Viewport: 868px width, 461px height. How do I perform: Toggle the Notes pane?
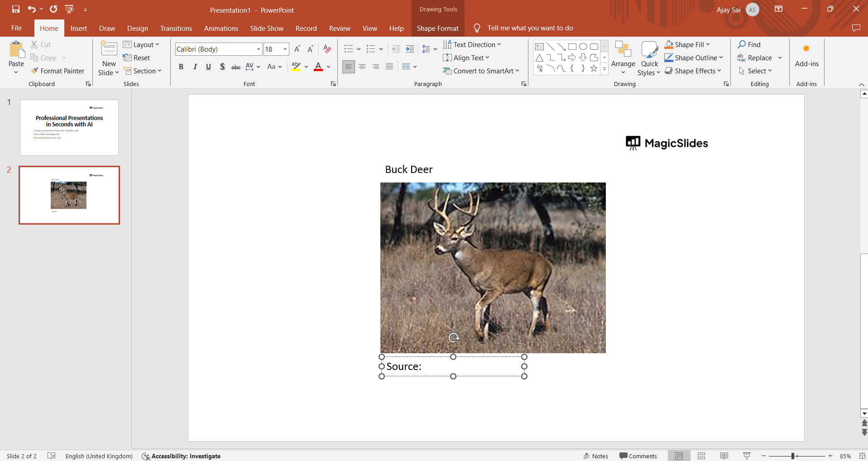pos(596,456)
